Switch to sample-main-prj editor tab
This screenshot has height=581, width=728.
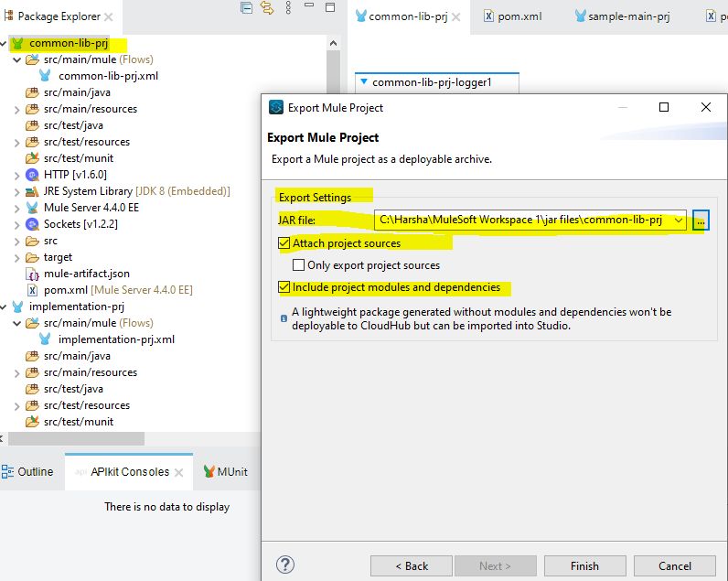pos(622,16)
